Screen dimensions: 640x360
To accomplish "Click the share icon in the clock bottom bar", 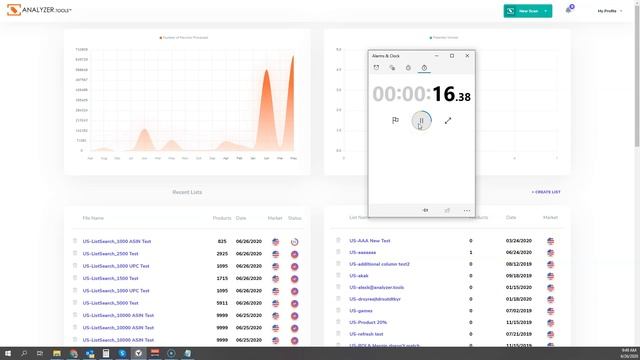I will pyautogui.click(x=447, y=210).
